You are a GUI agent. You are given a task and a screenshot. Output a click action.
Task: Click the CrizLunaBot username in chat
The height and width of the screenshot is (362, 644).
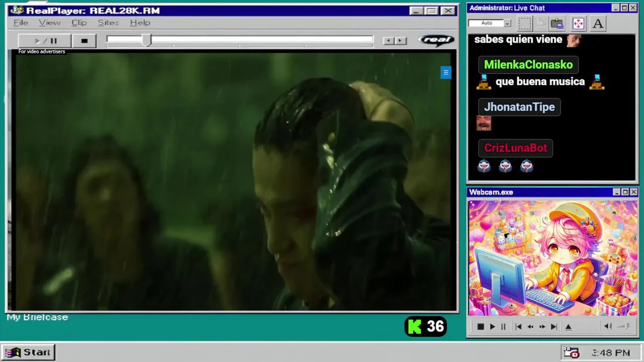515,148
